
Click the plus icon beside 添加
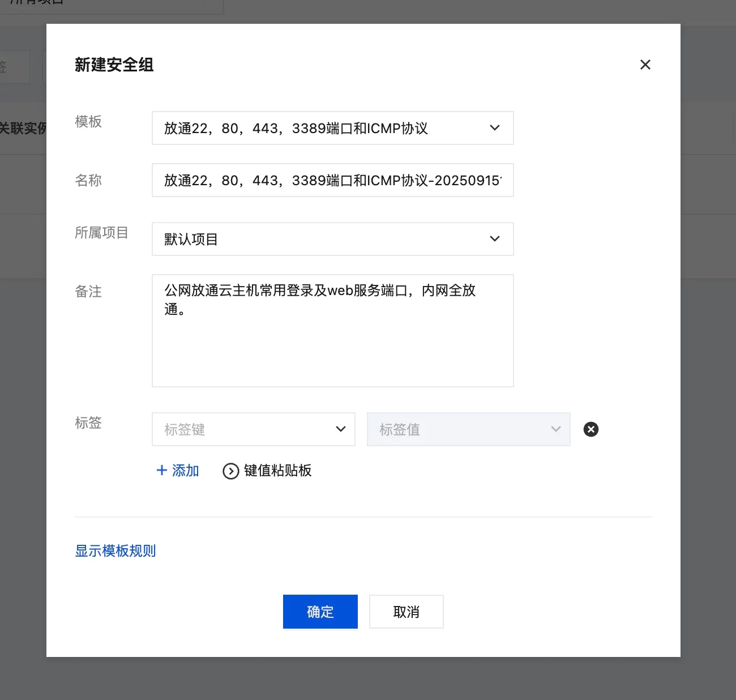(x=161, y=471)
